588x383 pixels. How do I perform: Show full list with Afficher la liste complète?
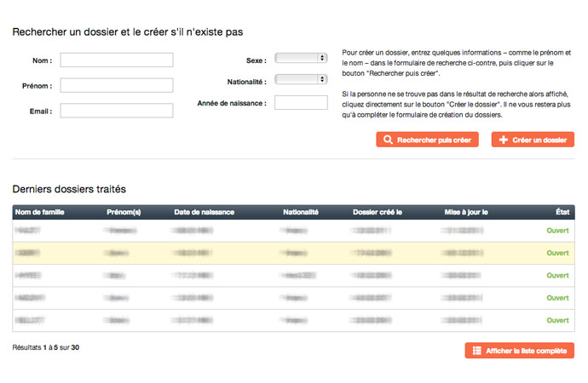pyautogui.click(x=520, y=351)
